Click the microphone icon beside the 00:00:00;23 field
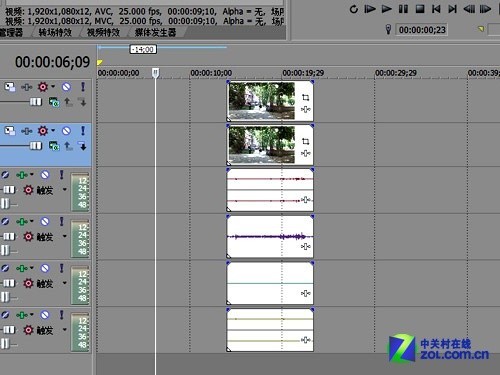 (388, 30)
